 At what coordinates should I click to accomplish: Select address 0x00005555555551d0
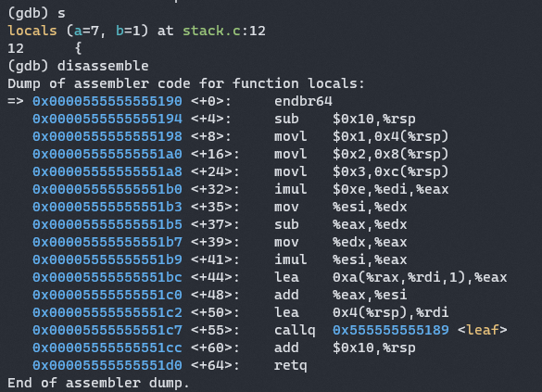coord(107,365)
